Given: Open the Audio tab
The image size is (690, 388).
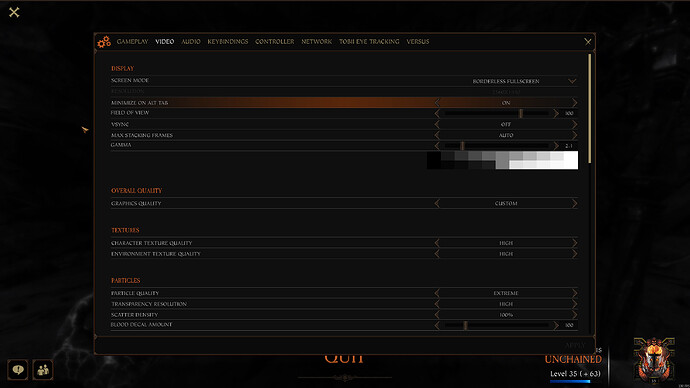Looking at the screenshot, I should pyautogui.click(x=191, y=41).
